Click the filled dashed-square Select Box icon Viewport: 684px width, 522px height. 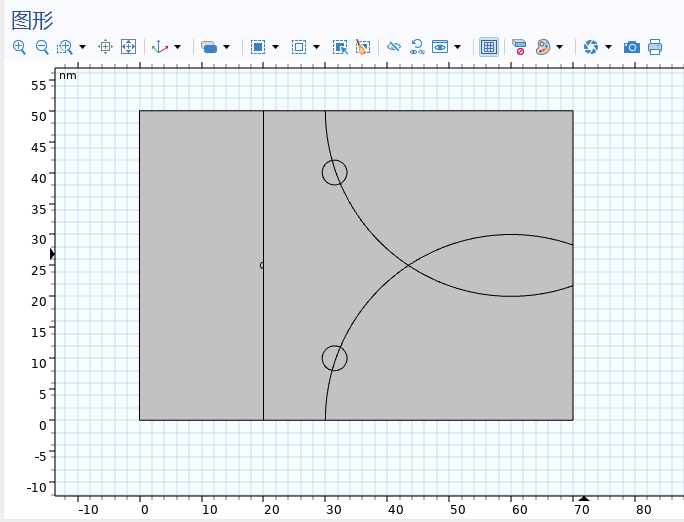pos(258,47)
